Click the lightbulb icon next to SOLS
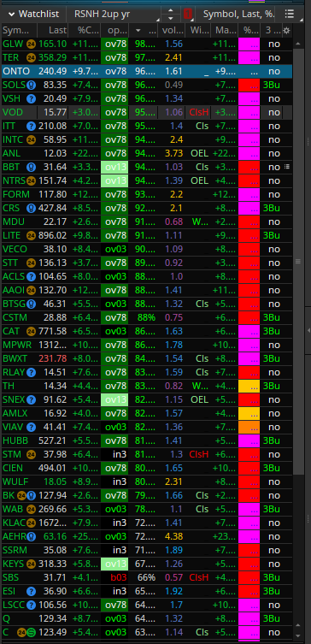 point(31,85)
